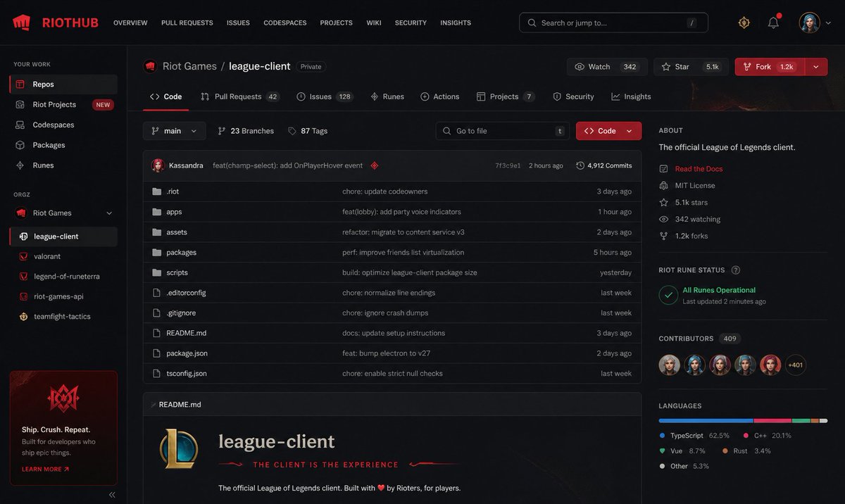Click the first contributor avatar
Screen dimensions: 845x504
click(669, 365)
